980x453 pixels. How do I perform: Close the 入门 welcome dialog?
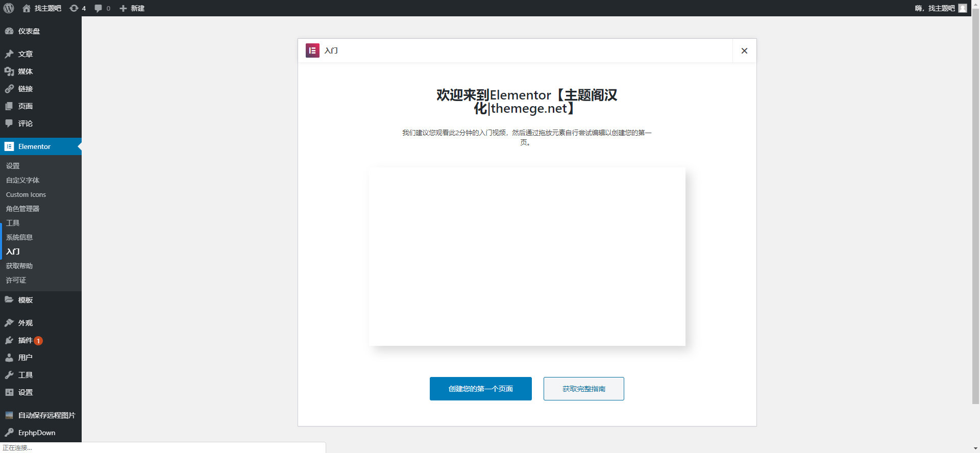click(x=744, y=51)
